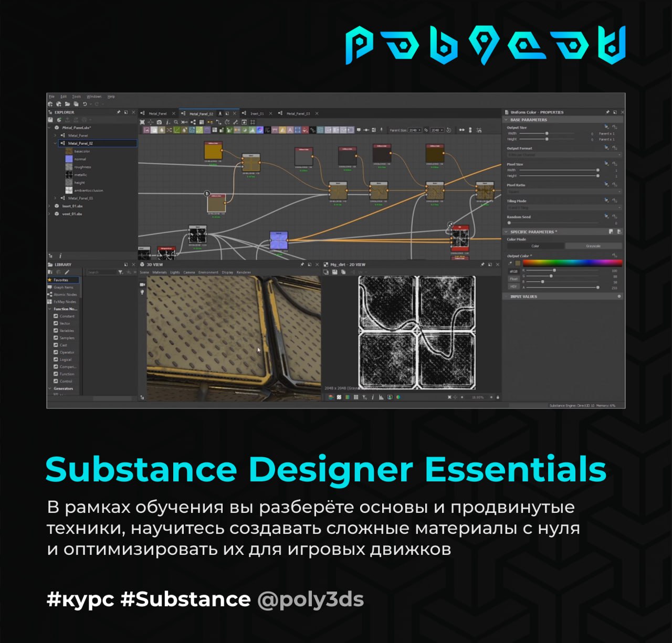Expand the Metal_Panel graph in Explorer

[56, 135]
